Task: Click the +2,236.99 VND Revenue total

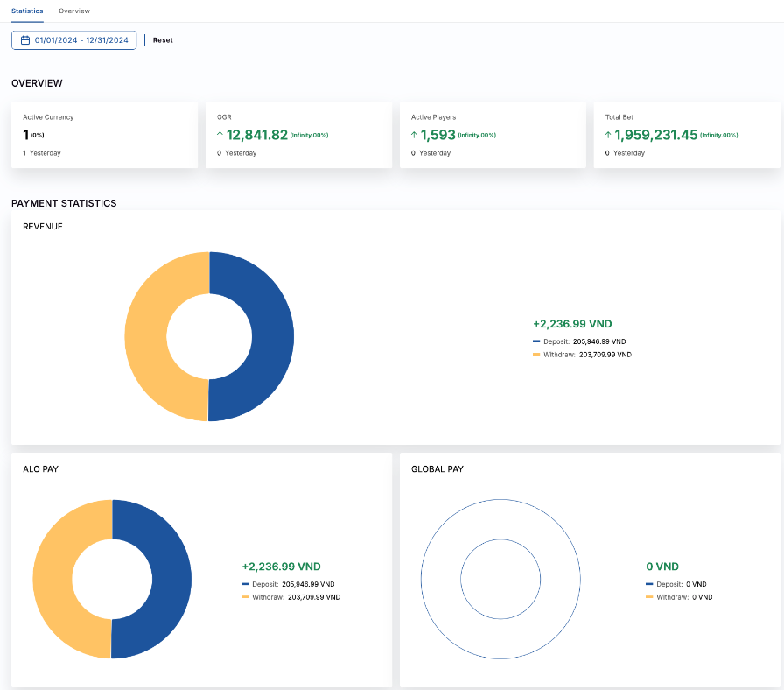Action: pyautogui.click(x=572, y=324)
